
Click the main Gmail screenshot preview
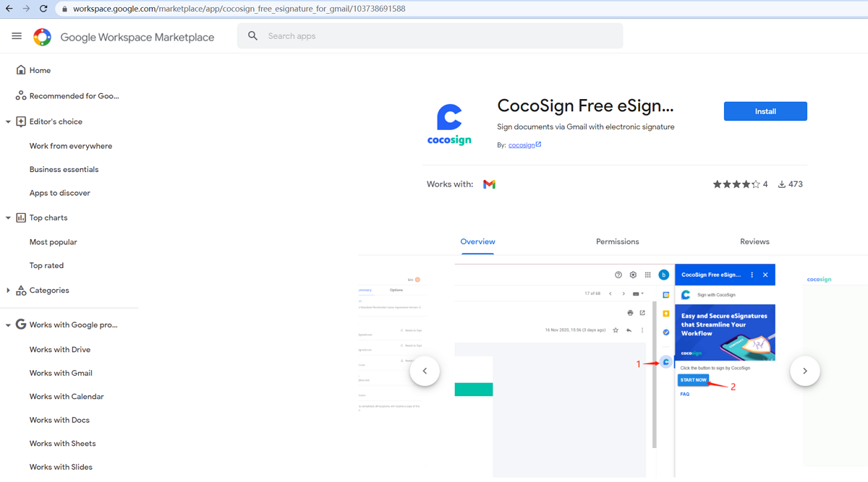tap(615, 371)
